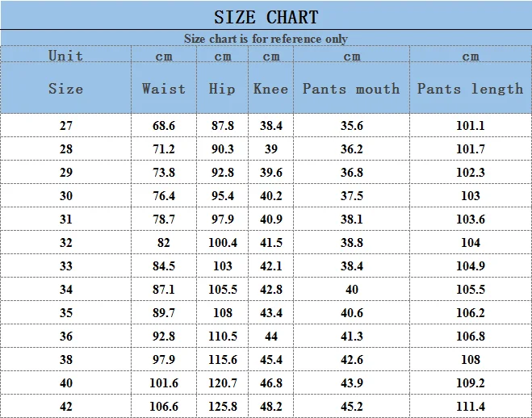The width and height of the screenshot is (532, 418).
Task: Select the Hip column header
Action: (x=222, y=89)
